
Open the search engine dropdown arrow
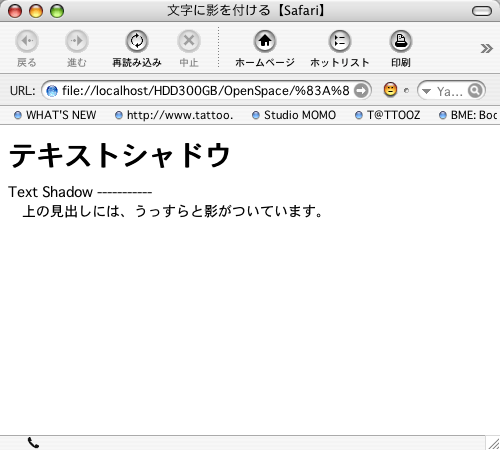(426, 91)
